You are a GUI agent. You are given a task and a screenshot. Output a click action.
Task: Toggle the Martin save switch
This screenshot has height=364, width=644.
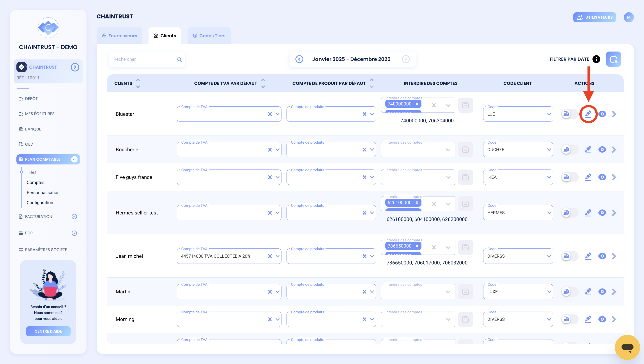pyautogui.click(x=570, y=292)
